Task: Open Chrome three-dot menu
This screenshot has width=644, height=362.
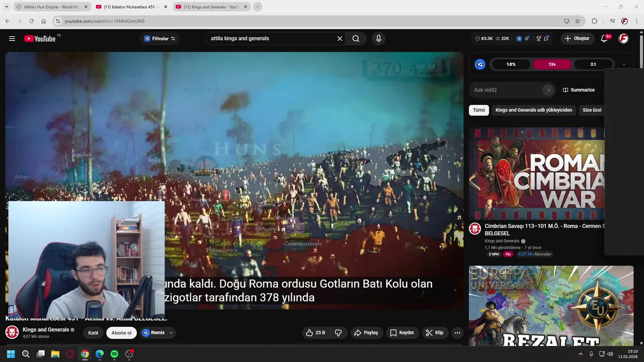Action: [x=636, y=21]
